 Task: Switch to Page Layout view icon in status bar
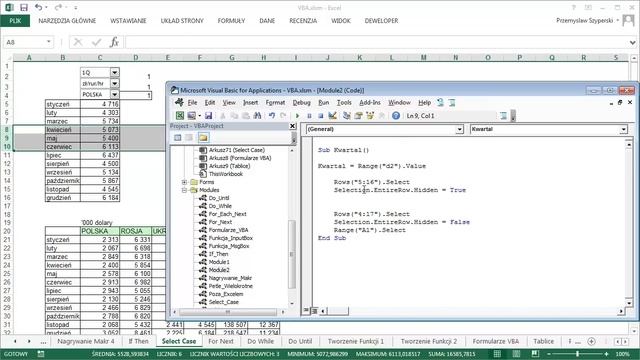click(x=516, y=354)
